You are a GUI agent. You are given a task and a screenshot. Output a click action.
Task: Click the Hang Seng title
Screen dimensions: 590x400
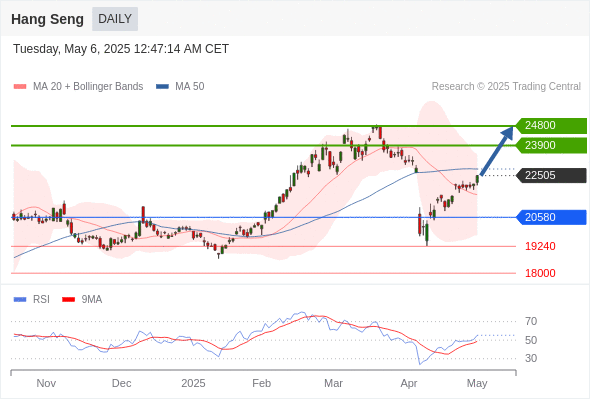click(x=47, y=19)
